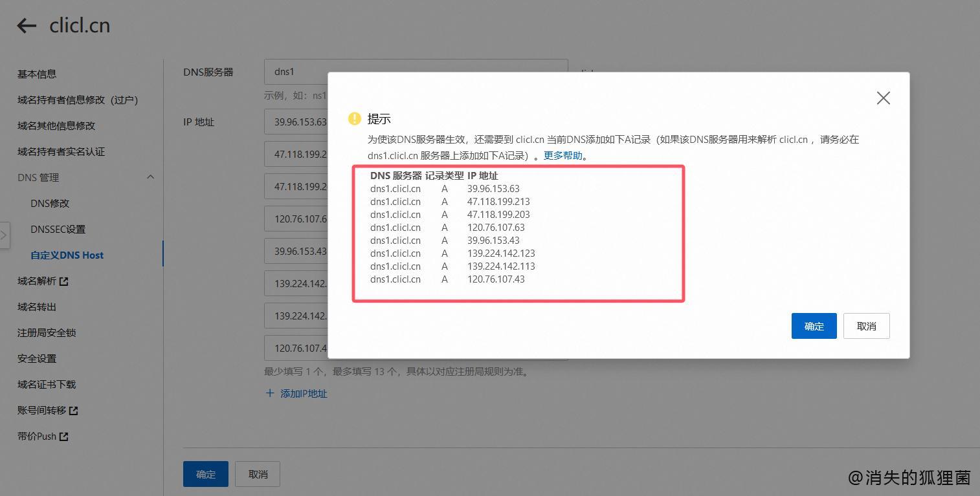Expand the collapsed left side panel handle

(4, 235)
